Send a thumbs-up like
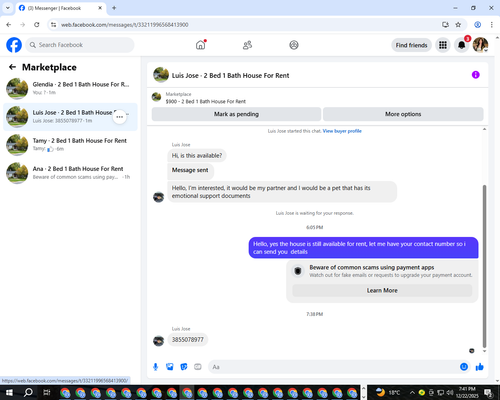The width and height of the screenshot is (500, 400). [x=480, y=367]
